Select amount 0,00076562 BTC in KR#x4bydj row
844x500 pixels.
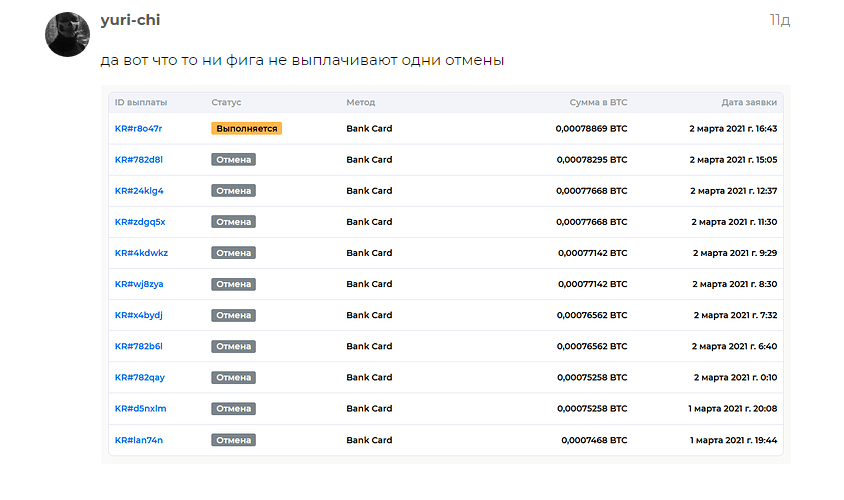tap(592, 315)
